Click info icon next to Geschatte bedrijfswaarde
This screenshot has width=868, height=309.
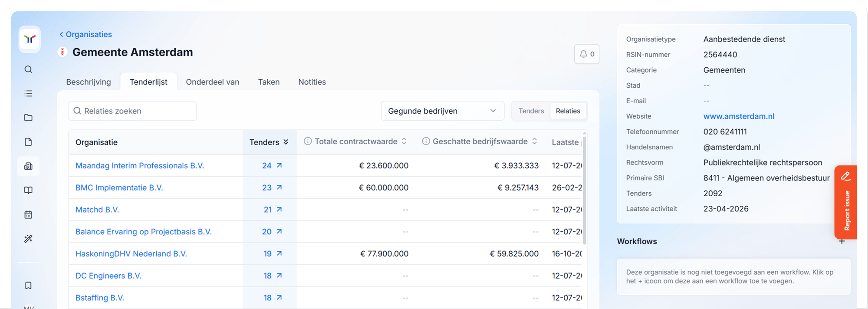tap(426, 141)
